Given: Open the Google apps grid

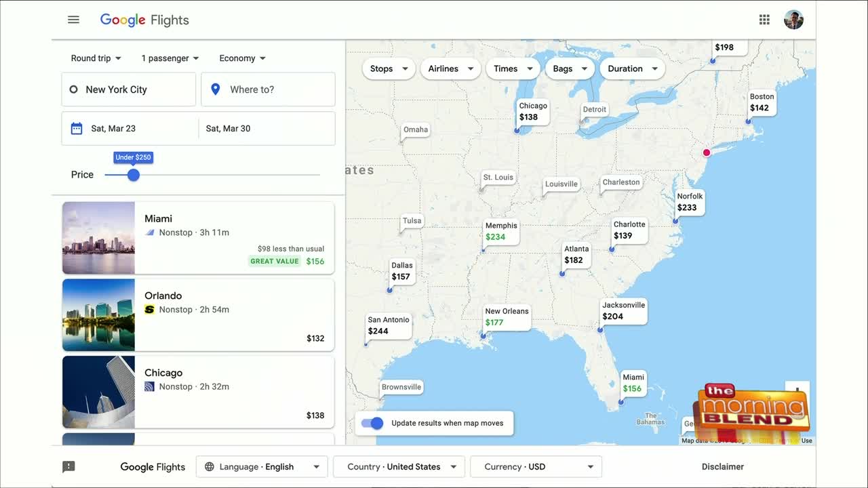Looking at the screenshot, I should coord(764,20).
